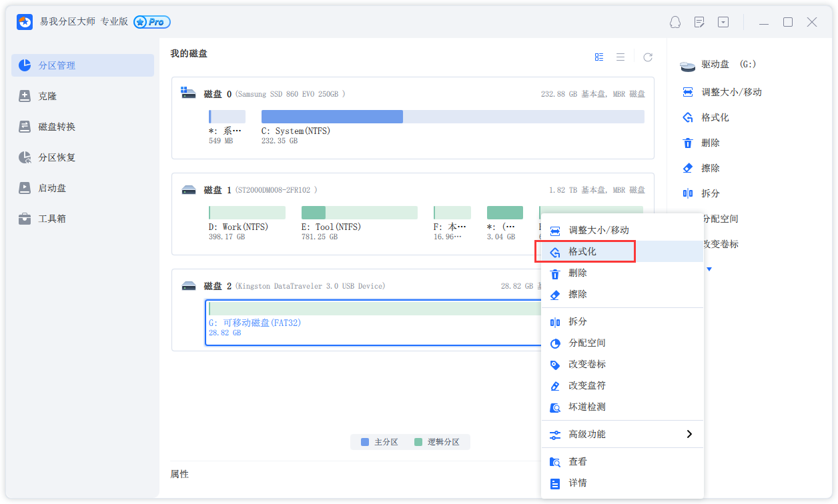
Task: Select the G: 可移动磁盘 partition
Action: click(374, 322)
